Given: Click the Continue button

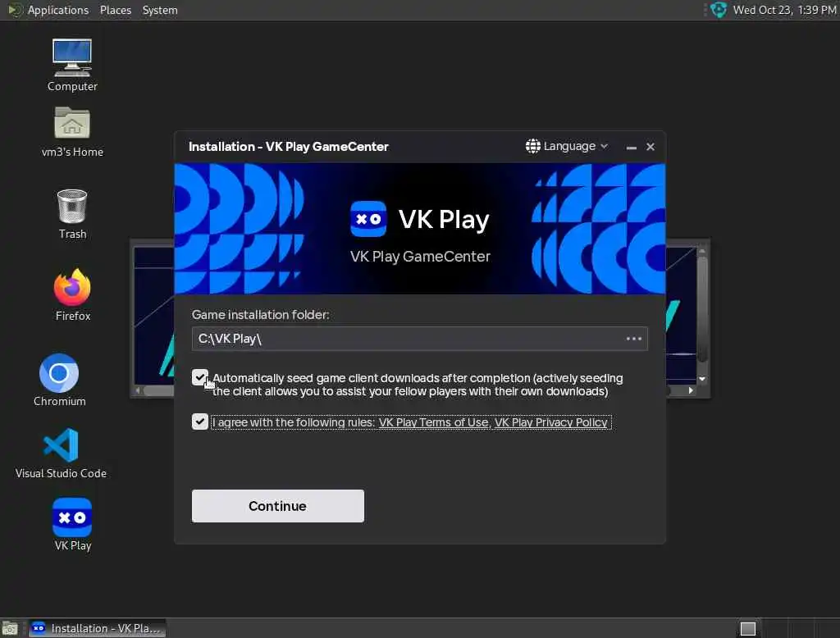Looking at the screenshot, I should 277,506.
